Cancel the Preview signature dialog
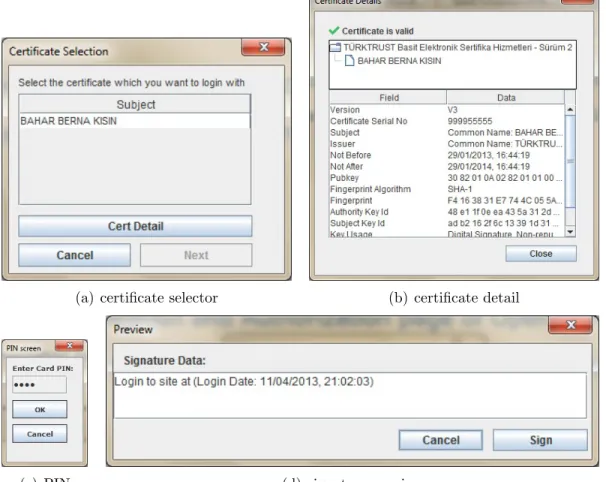Screen dimensions: 606x482 441,440
